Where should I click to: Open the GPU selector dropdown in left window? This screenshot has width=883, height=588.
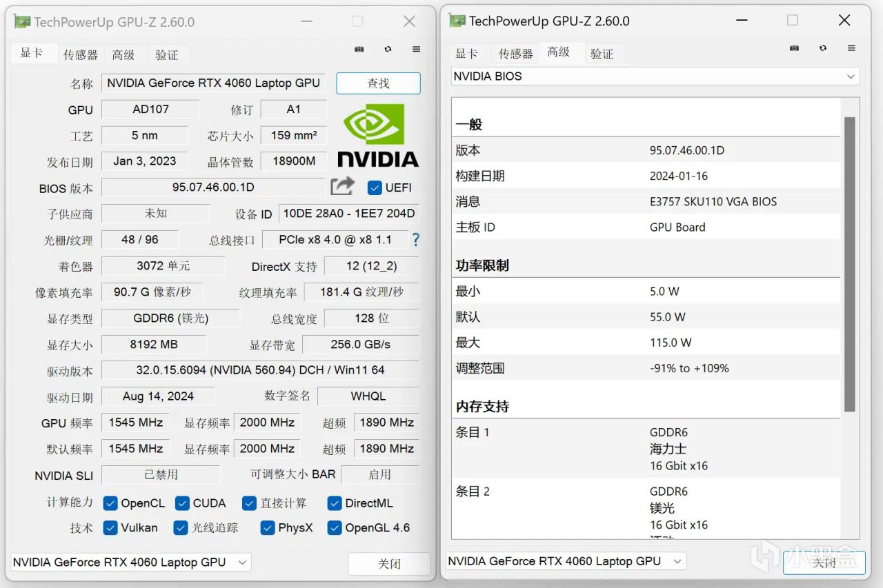coord(131,562)
